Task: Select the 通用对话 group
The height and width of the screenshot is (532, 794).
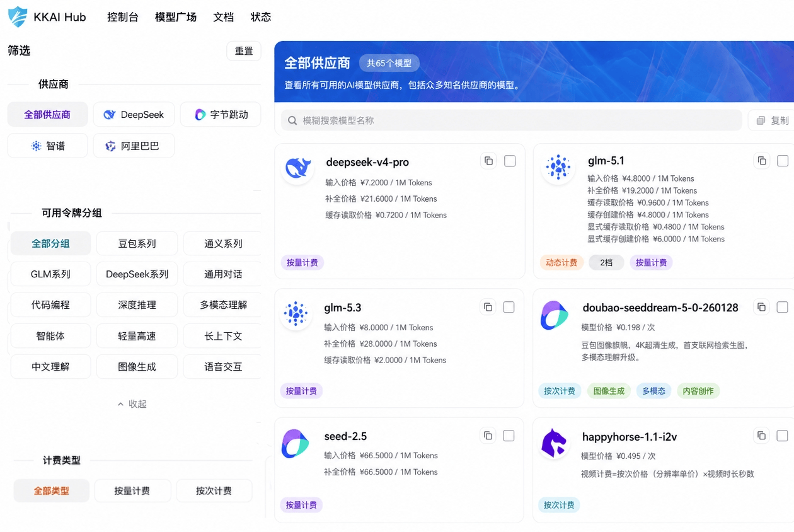Action: coord(223,274)
